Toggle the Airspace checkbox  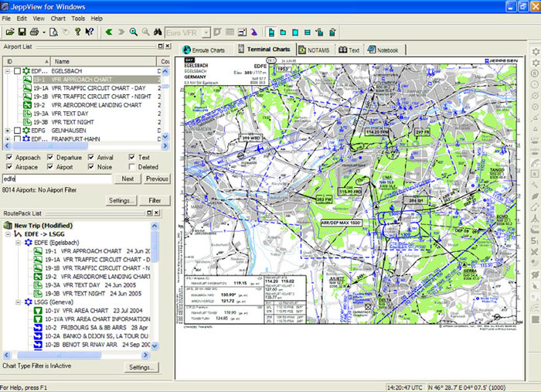coord(9,167)
